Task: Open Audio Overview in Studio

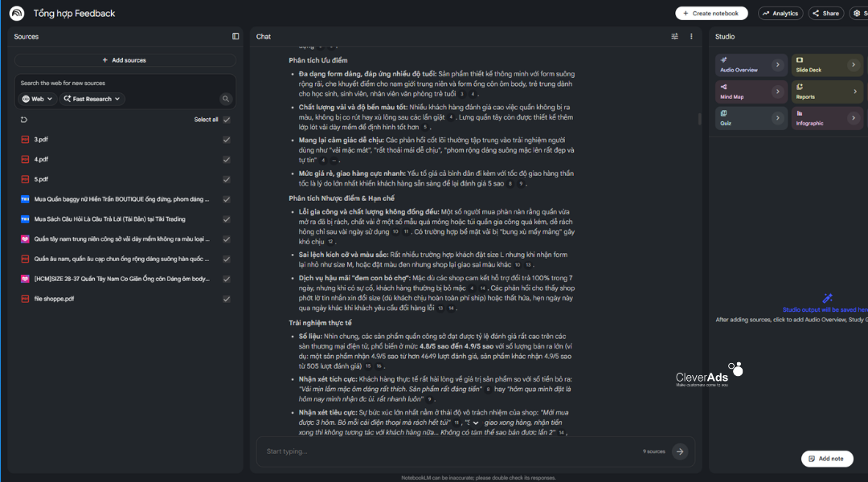Action: pyautogui.click(x=751, y=65)
